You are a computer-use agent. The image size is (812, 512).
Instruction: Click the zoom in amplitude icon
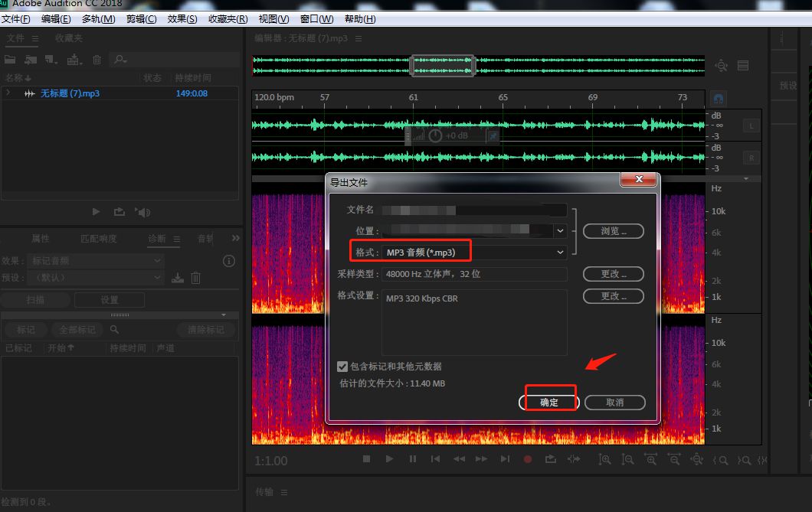pos(604,459)
